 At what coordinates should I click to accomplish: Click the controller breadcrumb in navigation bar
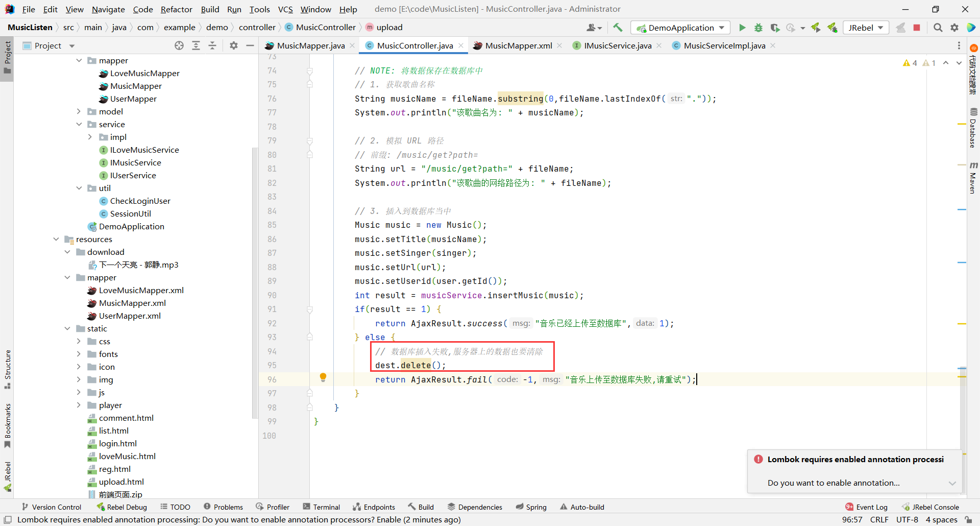[257, 28]
